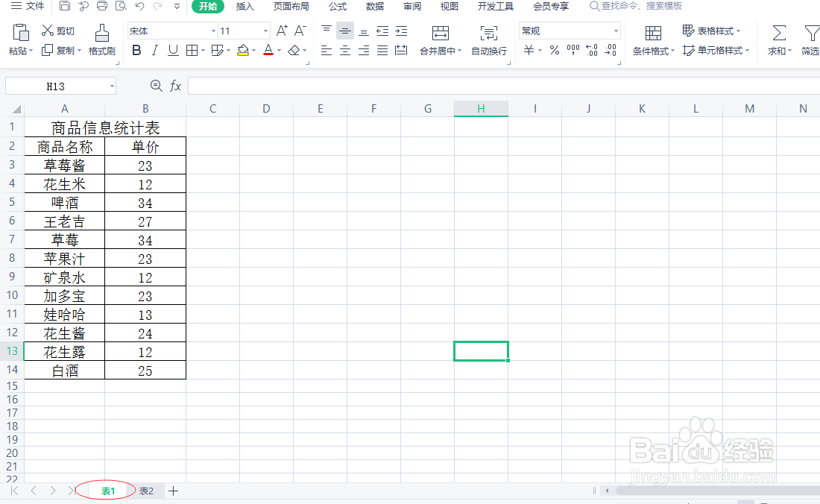Open the File (文件) menu
The image size is (820, 504).
(28, 6)
